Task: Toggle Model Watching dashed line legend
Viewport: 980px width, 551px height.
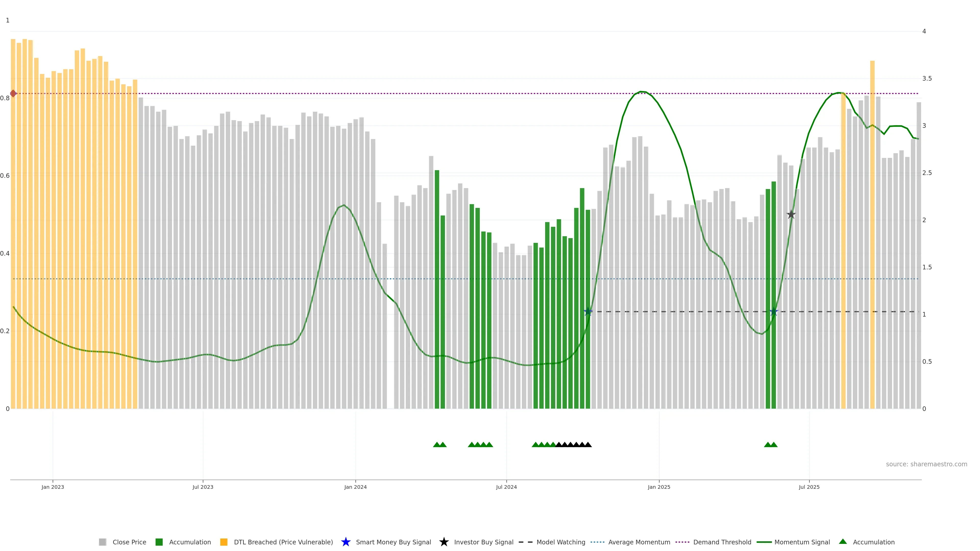Action: tap(560, 542)
